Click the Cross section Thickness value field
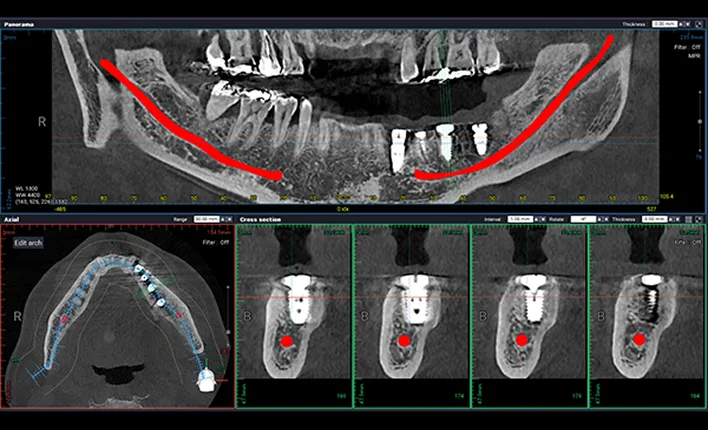The image size is (708, 430). (655, 219)
